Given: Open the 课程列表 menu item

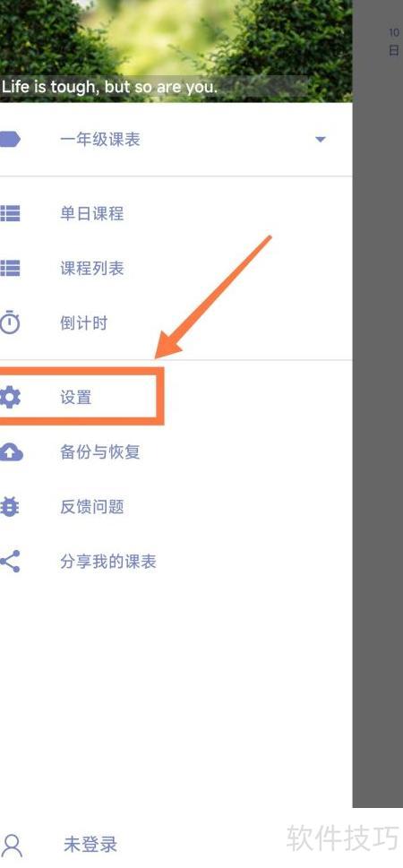Looking at the screenshot, I should tap(176, 269).
